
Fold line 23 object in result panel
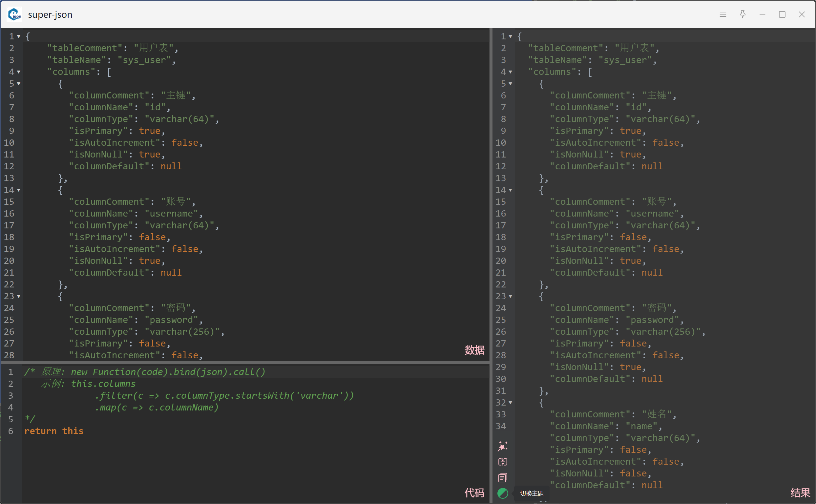[510, 296]
